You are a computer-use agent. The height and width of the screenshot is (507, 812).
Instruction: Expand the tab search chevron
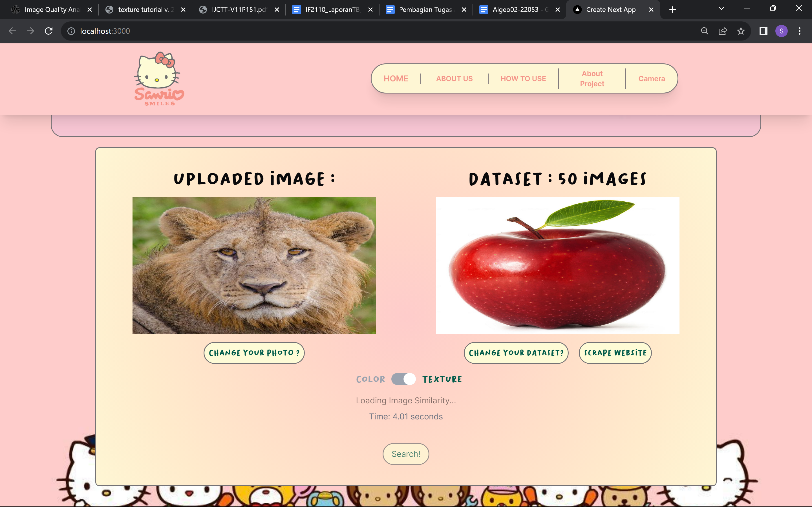coord(721,8)
